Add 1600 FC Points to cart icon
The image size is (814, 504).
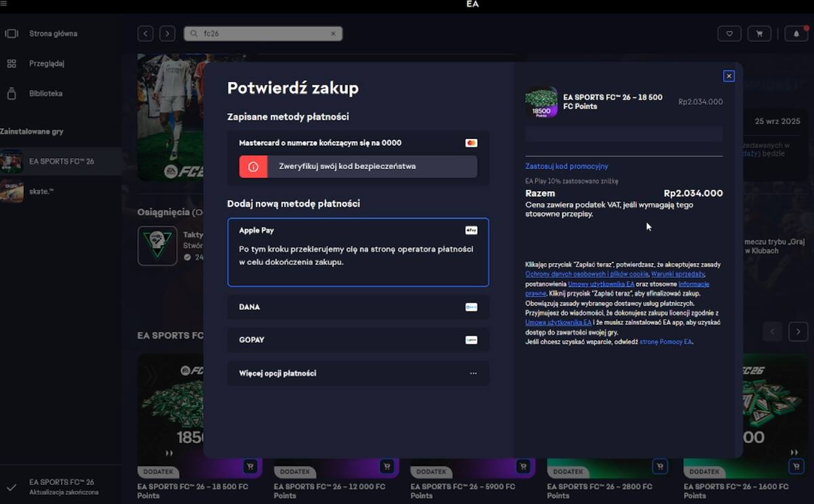[796, 467]
